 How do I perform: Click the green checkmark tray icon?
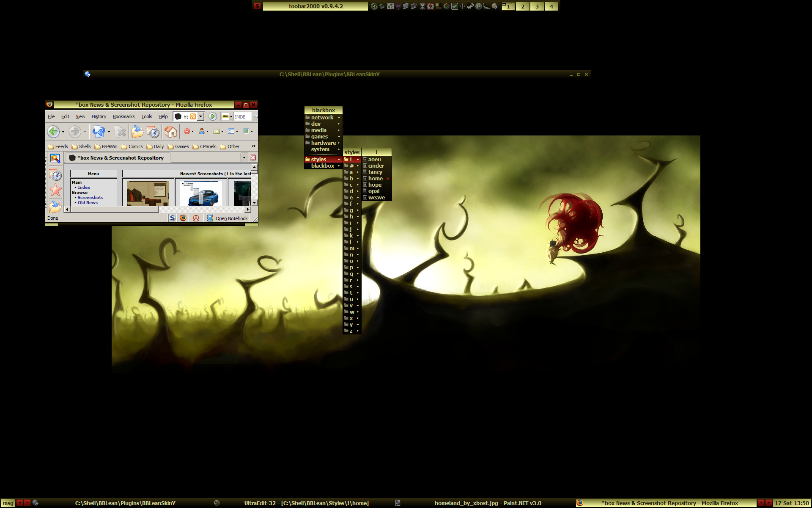click(454, 6)
